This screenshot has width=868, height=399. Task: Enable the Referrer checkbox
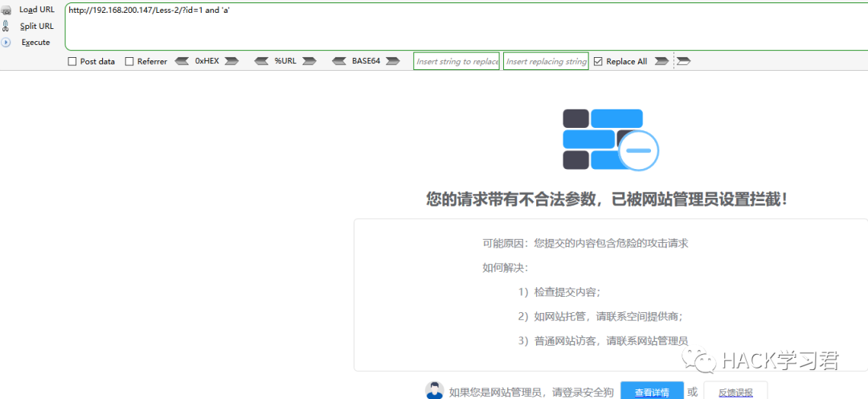tap(129, 61)
